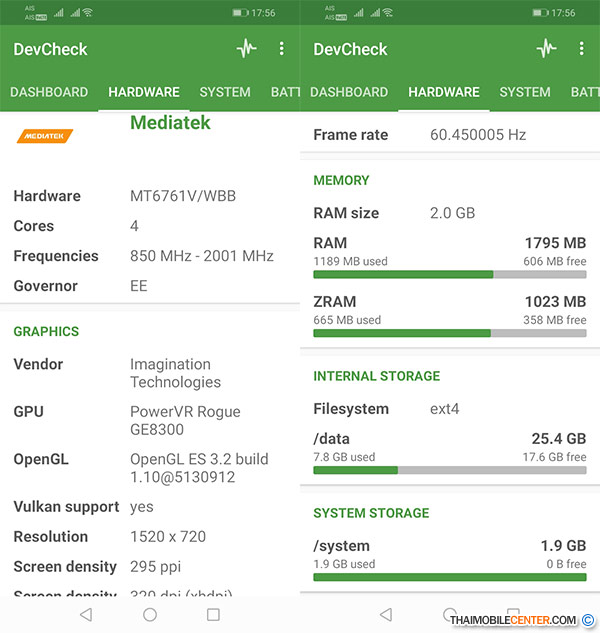This screenshot has width=600, height=633.
Task: Tap the battery icon in right status bar
Action: click(x=540, y=13)
